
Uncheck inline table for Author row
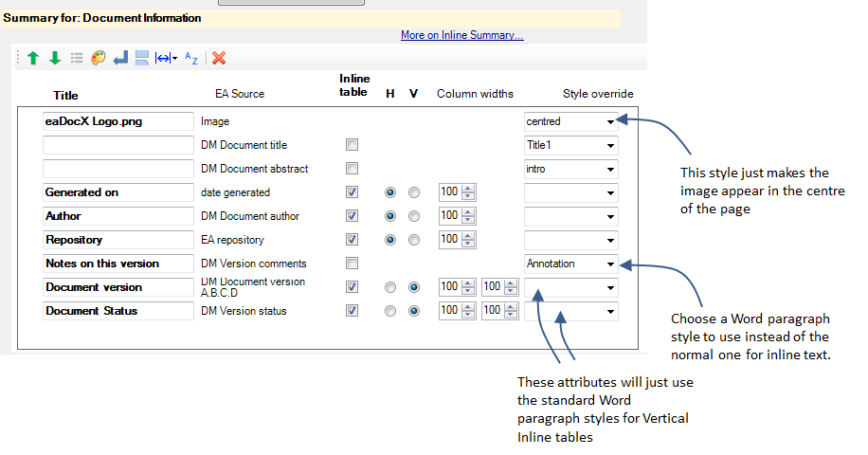tap(352, 215)
